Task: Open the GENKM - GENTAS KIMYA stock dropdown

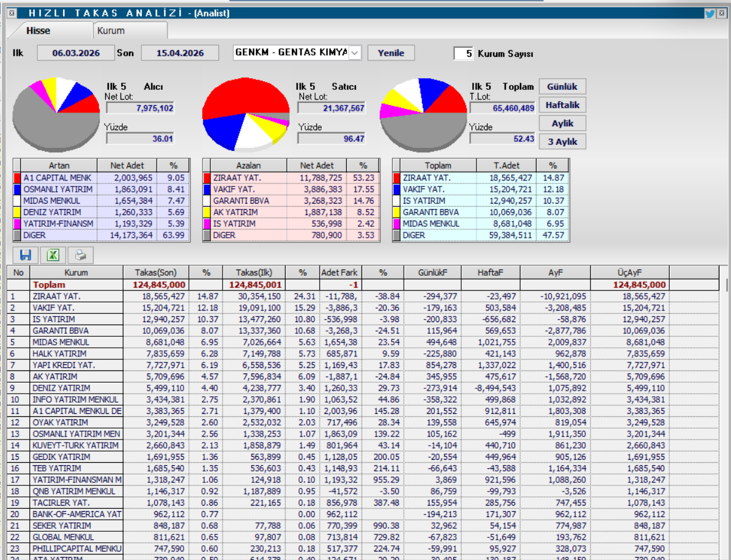Action: click(x=355, y=53)
